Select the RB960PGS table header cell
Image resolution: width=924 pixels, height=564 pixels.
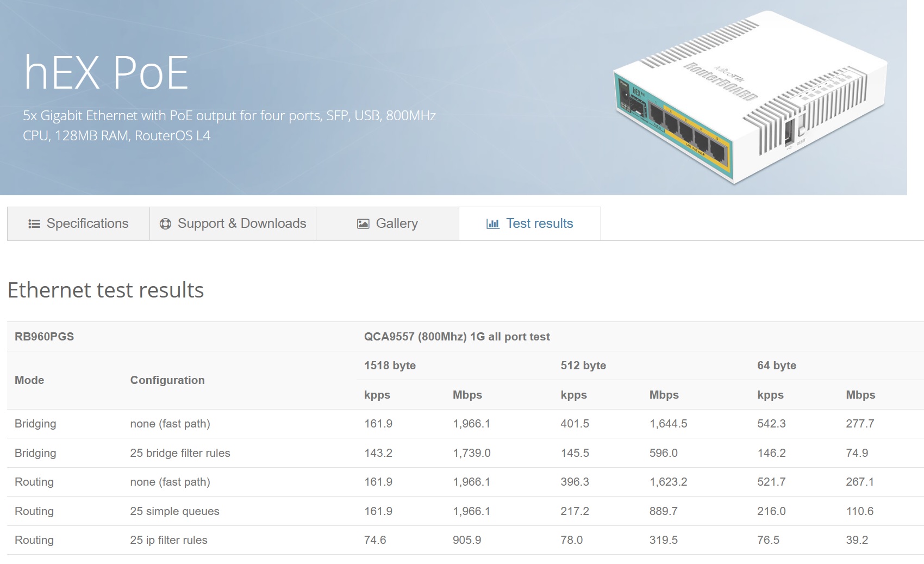(x=45, y=337)
